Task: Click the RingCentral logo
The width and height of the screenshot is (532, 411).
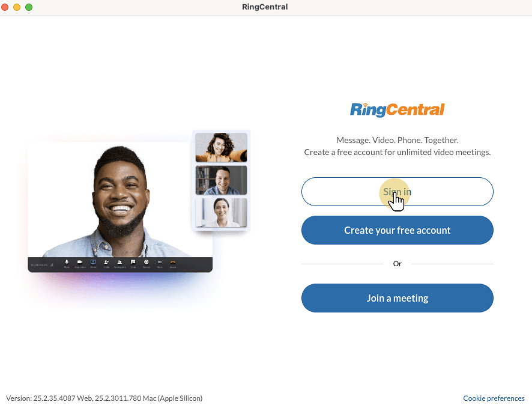Action: tap(397, 109)
